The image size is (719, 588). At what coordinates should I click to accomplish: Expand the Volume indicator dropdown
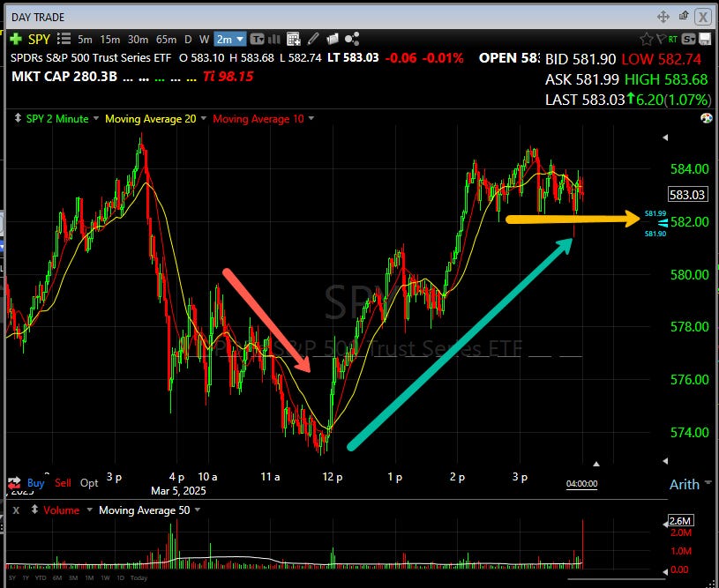click(x=89, y=510)
